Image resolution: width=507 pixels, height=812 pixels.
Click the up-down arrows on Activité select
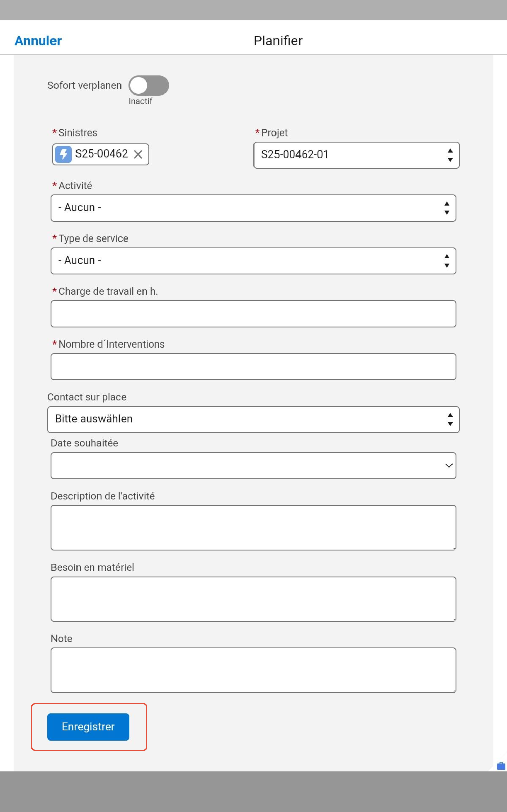(447, 208)
